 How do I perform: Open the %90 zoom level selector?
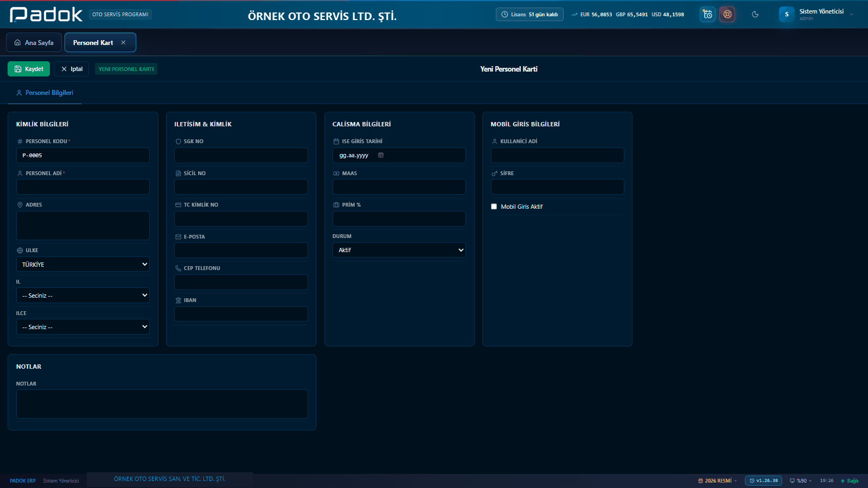coord(801,481)
